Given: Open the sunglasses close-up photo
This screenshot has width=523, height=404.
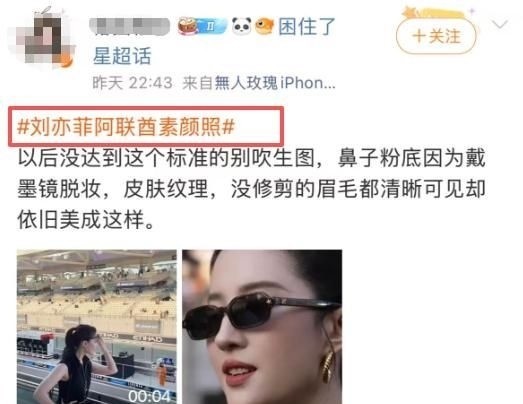Looking at the screenshot, I should point(262,327).
